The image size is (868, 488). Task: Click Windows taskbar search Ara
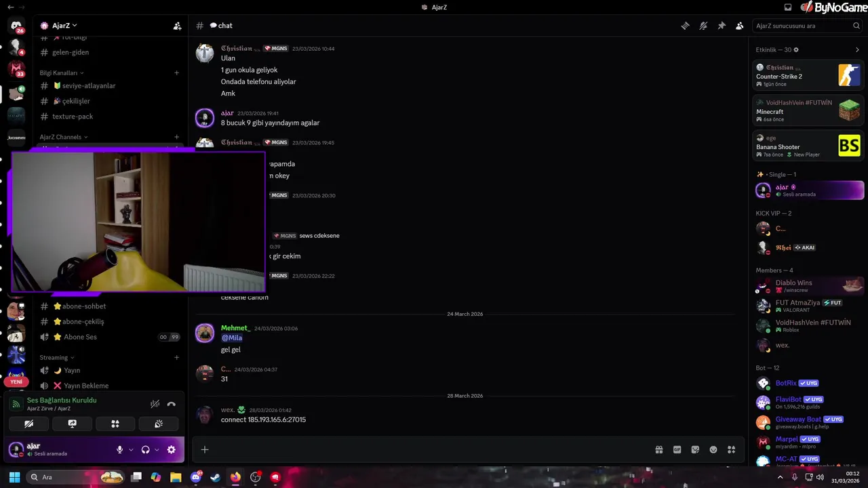(77, 477)
